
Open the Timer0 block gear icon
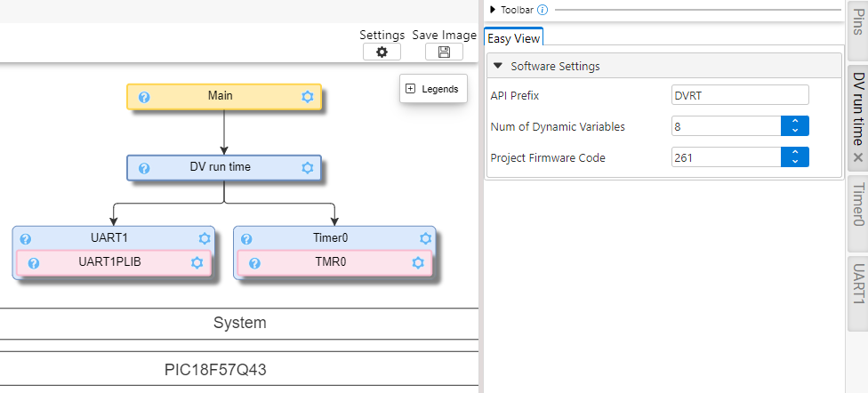[x=426, y=238]
